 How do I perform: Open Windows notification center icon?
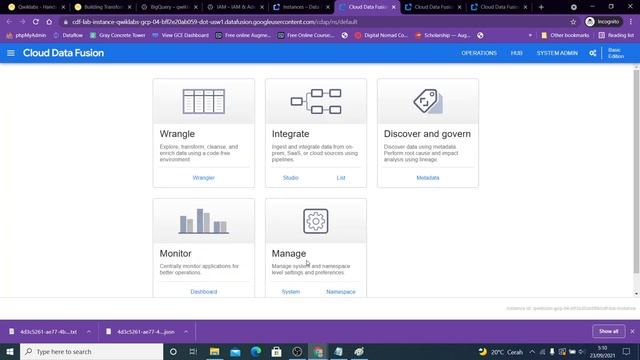point(627,351)
